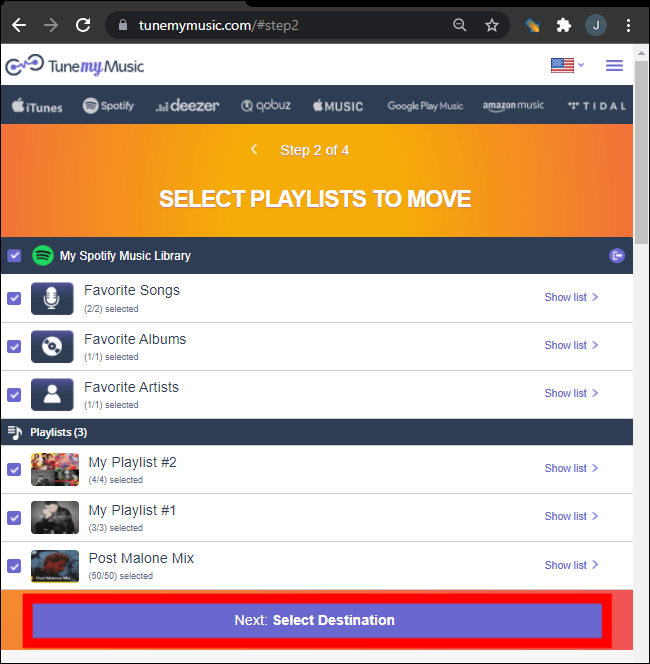Click the zoom magnifier icon in address bar
The width and height of the screenshot is (650, 664).
click(x=460, y=25)
